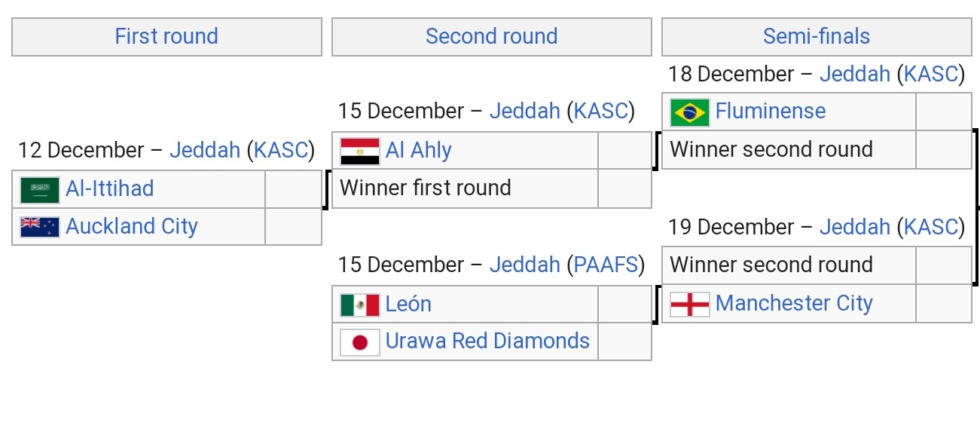Click the Saudi Arabia flag icon
This screenshot has width=980, height=444.
pyautogui.click(x=40, y=190)
